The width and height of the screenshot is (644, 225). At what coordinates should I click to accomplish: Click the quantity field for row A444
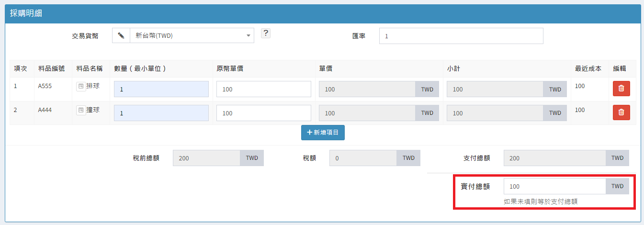coord(161,113)
